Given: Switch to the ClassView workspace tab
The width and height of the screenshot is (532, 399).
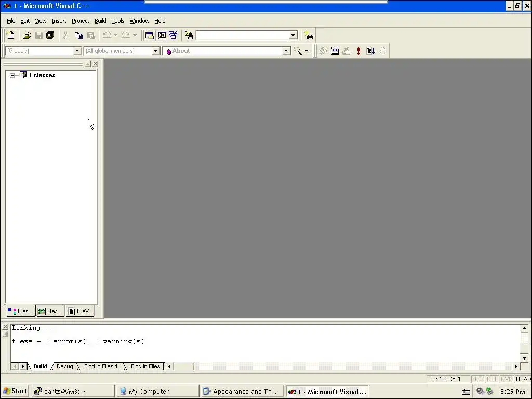Looking at the screenshot, I should [20, 311].
